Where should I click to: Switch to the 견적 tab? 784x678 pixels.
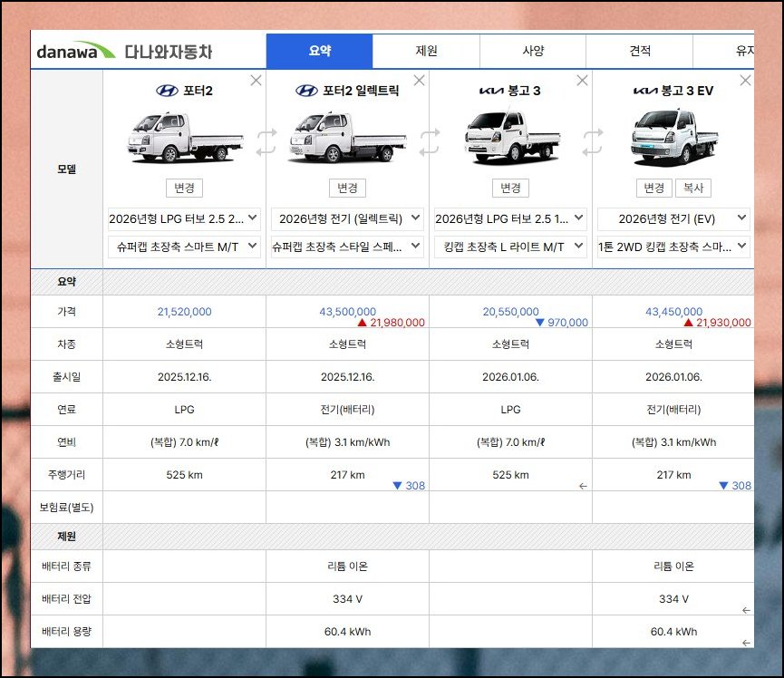(640, 51)
